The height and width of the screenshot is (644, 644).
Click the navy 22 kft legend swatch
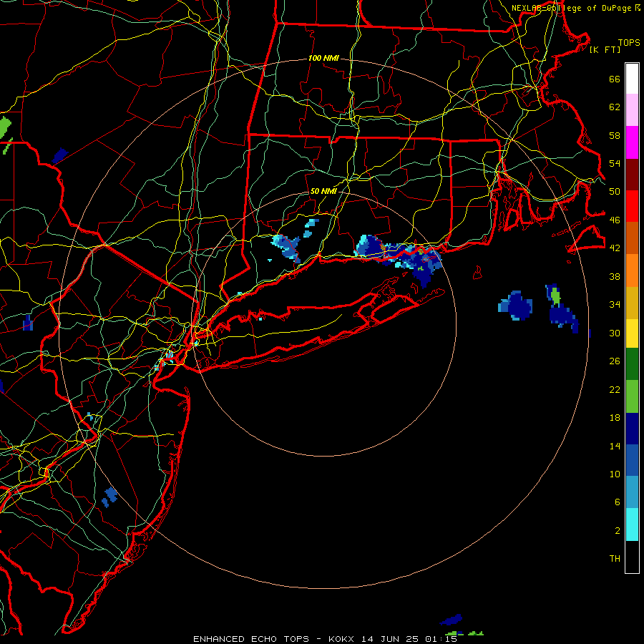632,429
